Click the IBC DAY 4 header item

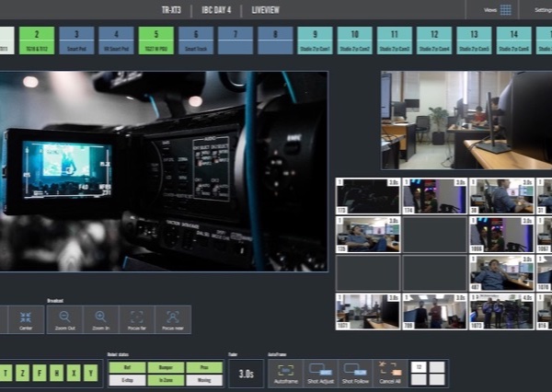[x=216, y=10]
